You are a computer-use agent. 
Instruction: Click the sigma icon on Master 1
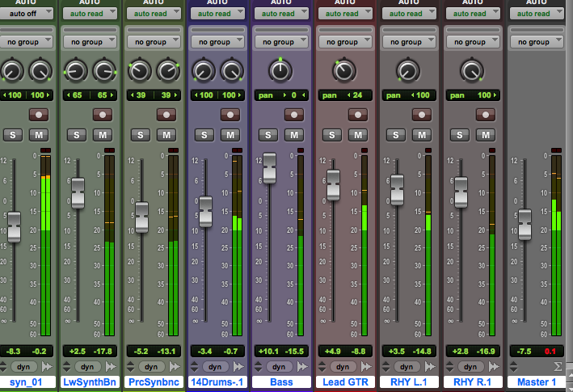(556, 366)
